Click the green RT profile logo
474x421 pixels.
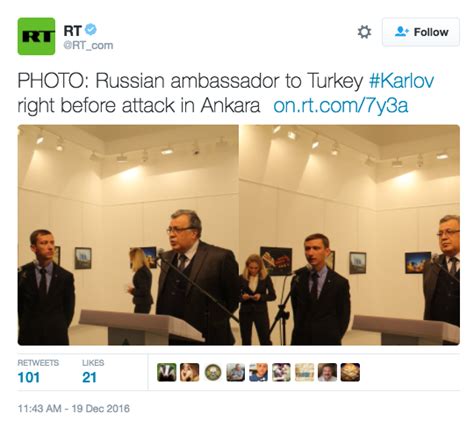coord(36,36)
